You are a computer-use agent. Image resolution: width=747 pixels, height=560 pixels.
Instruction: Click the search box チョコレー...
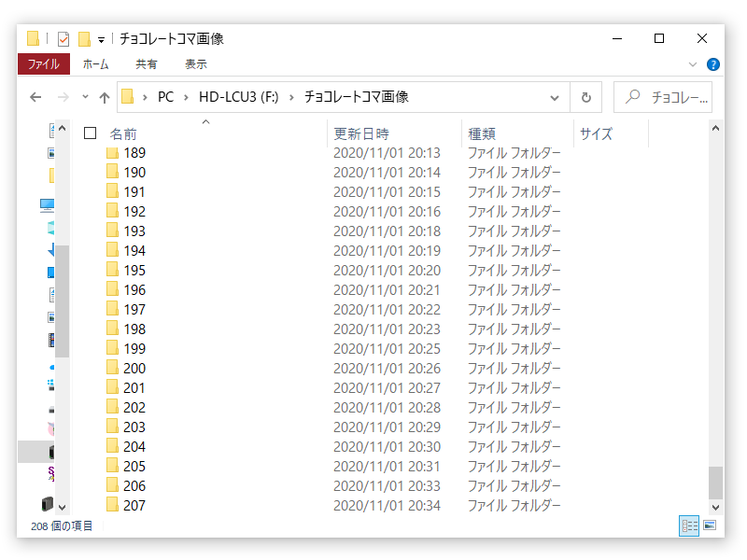(663, 97)
